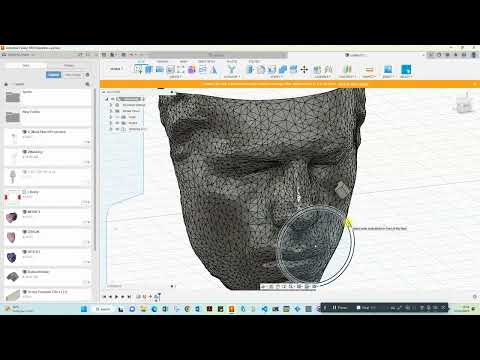Open data panel settings gear icon
This screenshot has width=480, height=360.
[x=88, y=75]
